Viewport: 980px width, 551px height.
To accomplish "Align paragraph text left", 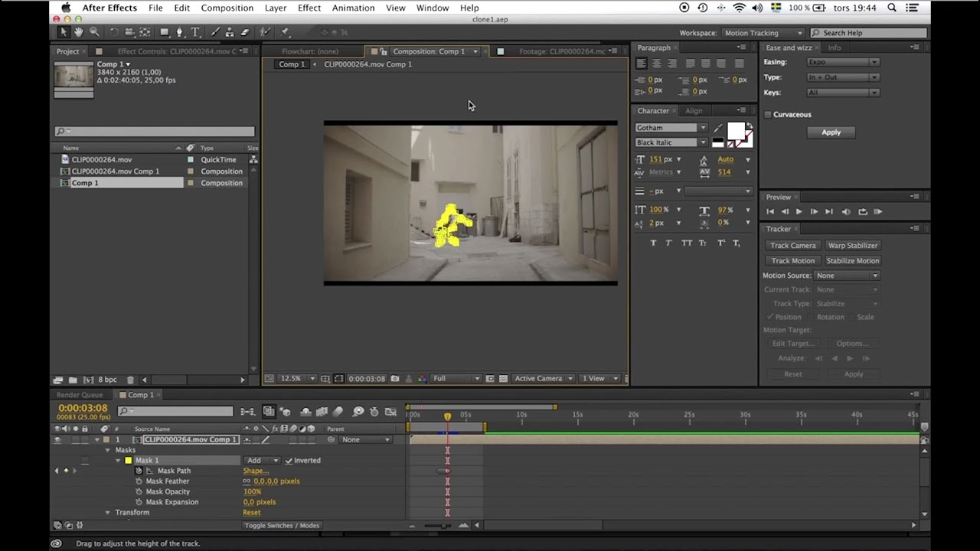I will (642, 64).
